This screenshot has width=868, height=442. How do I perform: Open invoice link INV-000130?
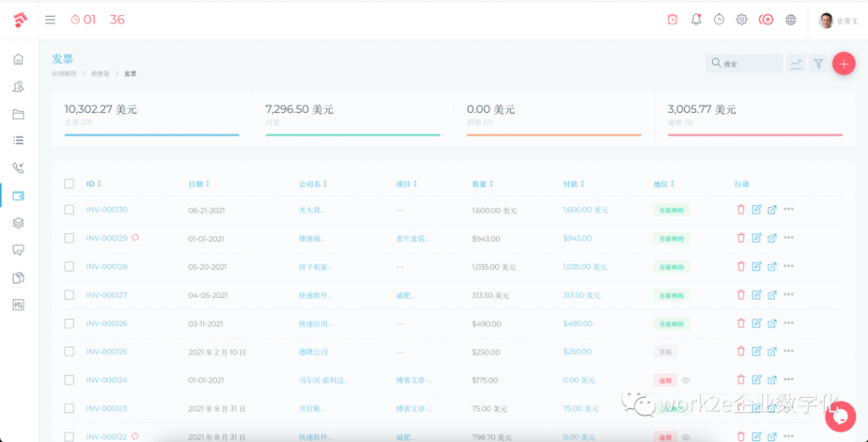coord(106,210)
